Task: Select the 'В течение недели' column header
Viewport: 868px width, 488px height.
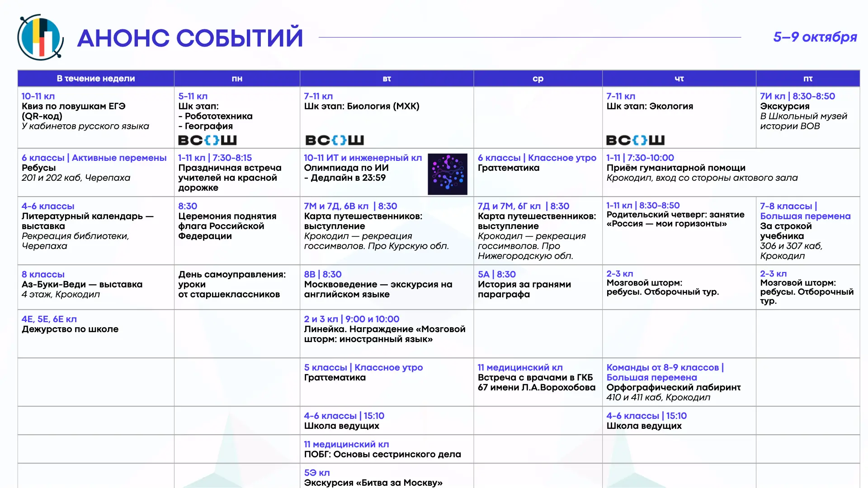Action: (x=96, y=78)
